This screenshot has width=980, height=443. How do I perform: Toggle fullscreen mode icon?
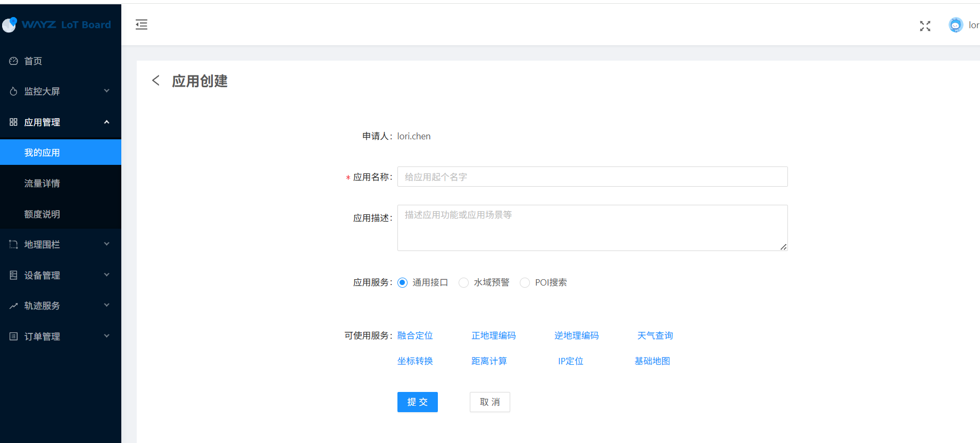pos(925,26)
